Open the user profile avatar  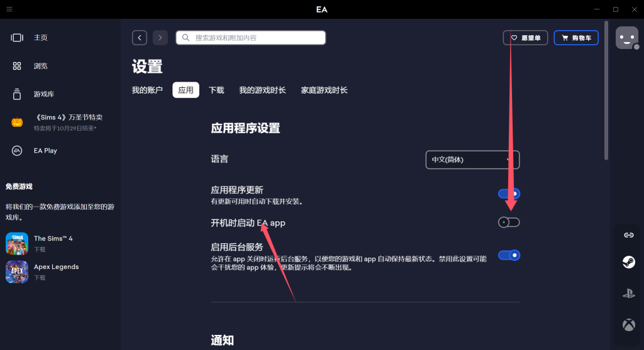tap(627, 38)
